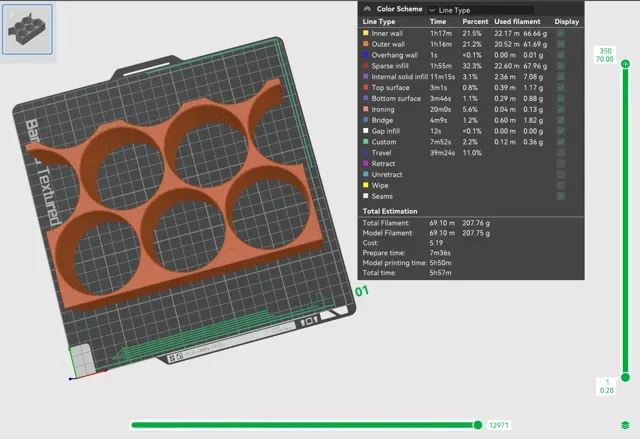Click the Used filament column header
Image resolution: width=640 pixels, height=439 pixels.
[x=517, y=22]
